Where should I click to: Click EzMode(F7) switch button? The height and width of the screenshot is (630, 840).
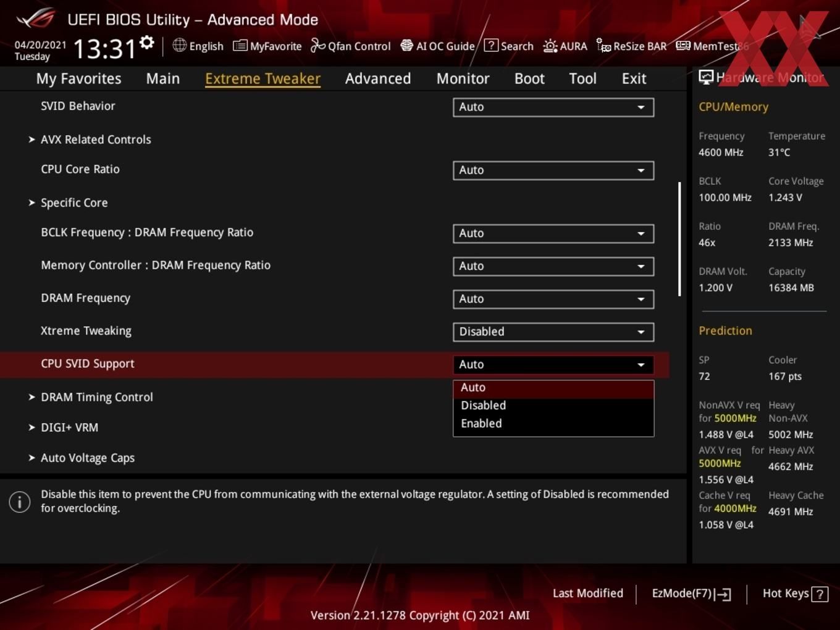point(691,594)
